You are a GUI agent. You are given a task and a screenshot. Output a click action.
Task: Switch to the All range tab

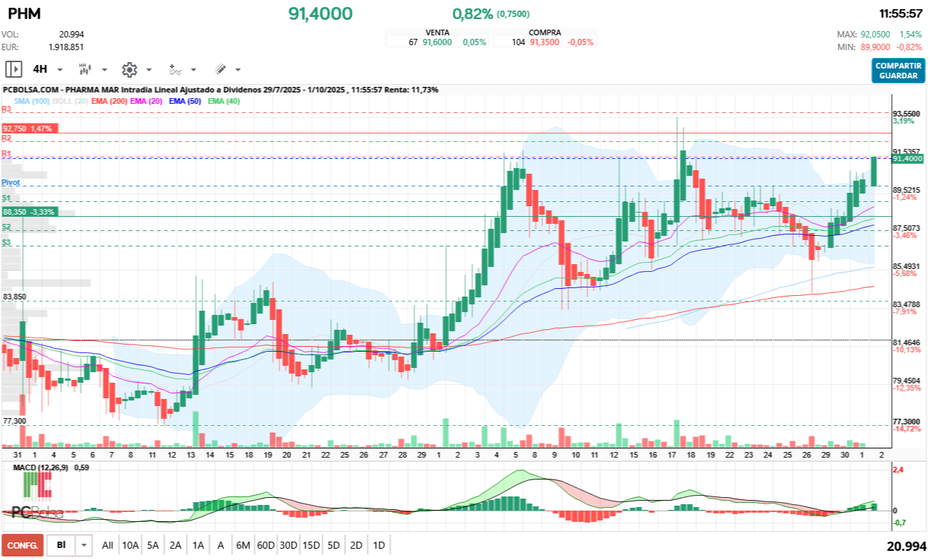click(x=107, y=545)
